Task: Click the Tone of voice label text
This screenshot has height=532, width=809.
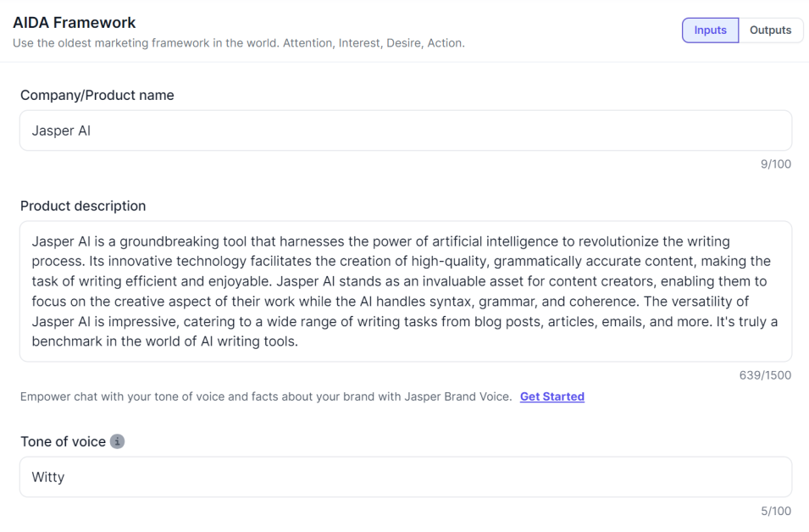Action: click(x=63, y=441)
